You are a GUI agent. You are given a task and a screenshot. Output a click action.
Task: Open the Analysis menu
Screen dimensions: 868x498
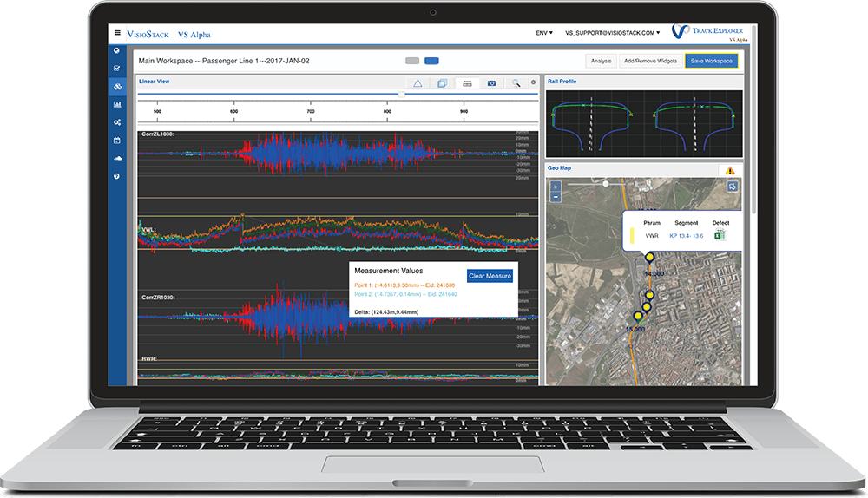pos(601,61)
